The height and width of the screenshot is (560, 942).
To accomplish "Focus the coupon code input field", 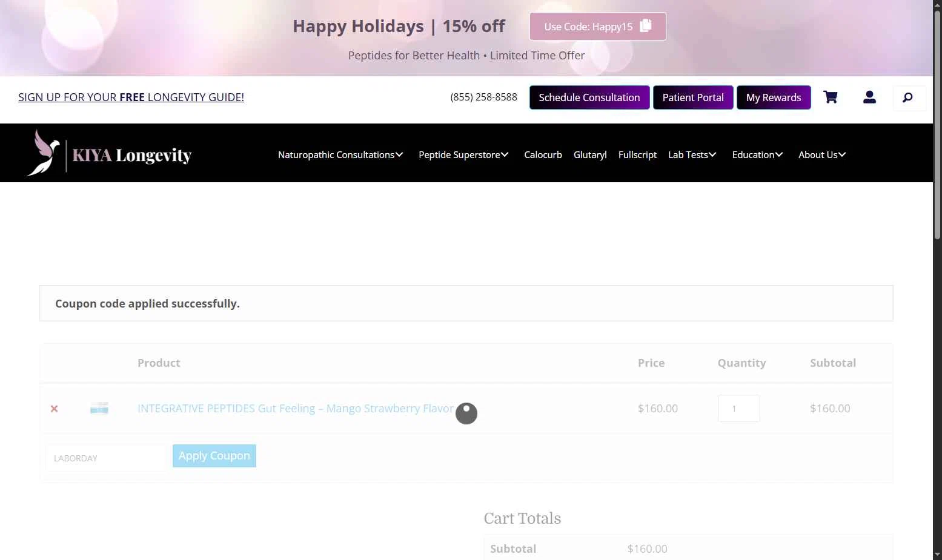I will (105, 458).
